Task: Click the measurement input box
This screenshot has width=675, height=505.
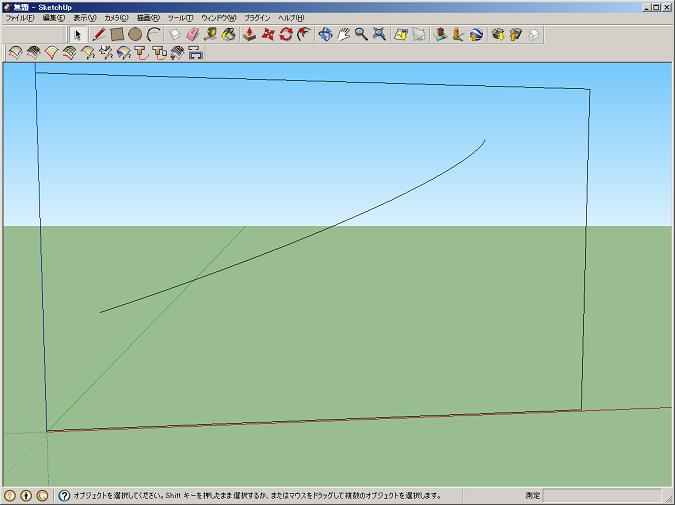Action: 599,495
